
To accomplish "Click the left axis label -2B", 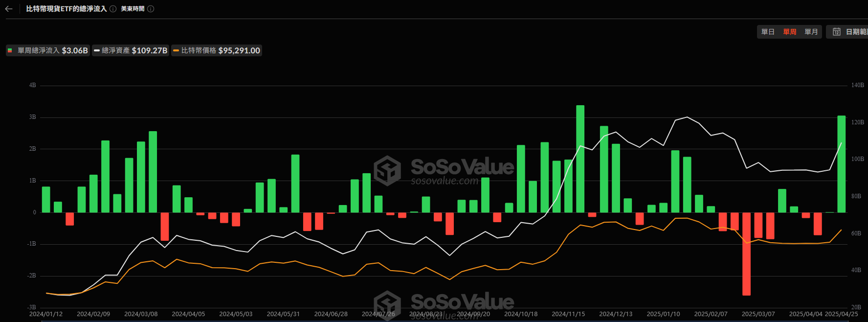I will (x=31, y=276).
